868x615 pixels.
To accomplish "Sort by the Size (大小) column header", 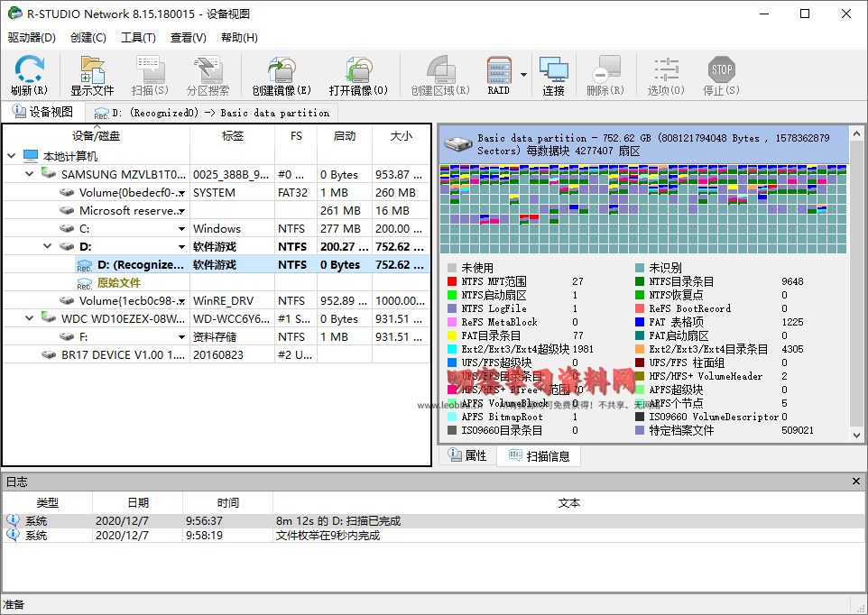I will pos(402,136).
